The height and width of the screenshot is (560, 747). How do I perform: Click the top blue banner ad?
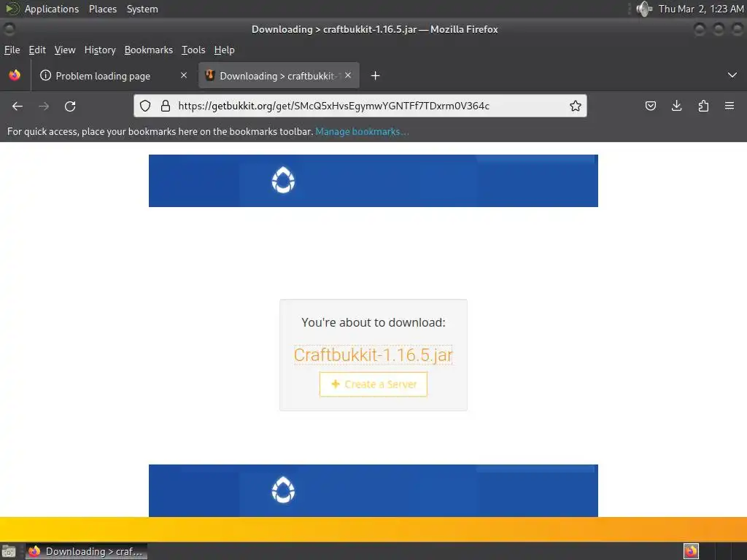point(373,181)
